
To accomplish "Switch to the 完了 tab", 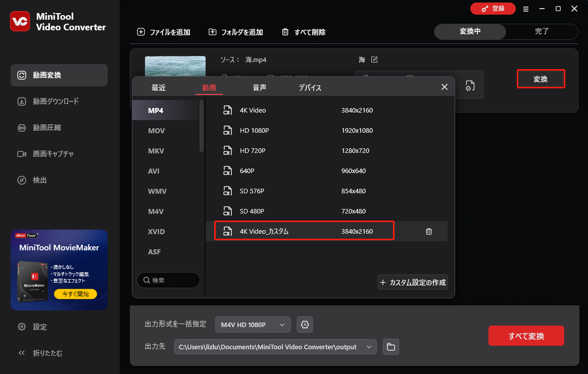I will [542, 31].
